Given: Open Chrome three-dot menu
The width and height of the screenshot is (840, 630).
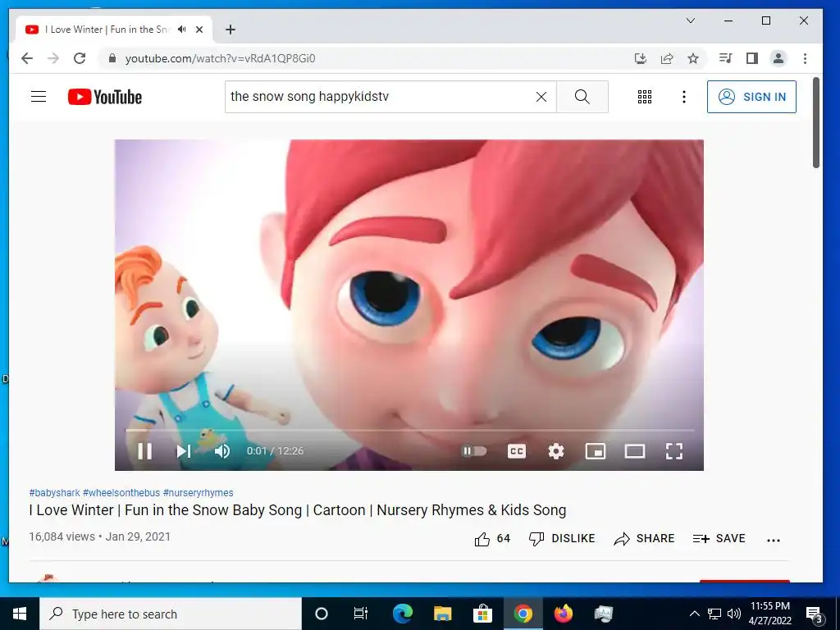Looking at the screenshot, I should click(x=805, y=58).
